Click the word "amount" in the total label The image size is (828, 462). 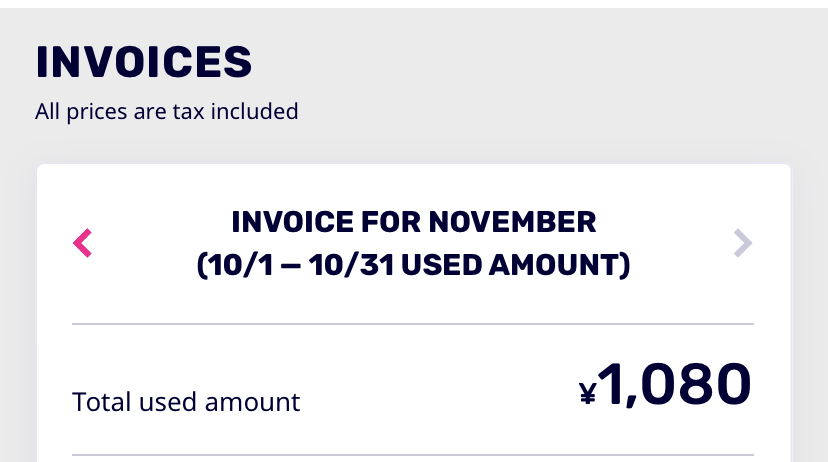(x=252, y=402)
